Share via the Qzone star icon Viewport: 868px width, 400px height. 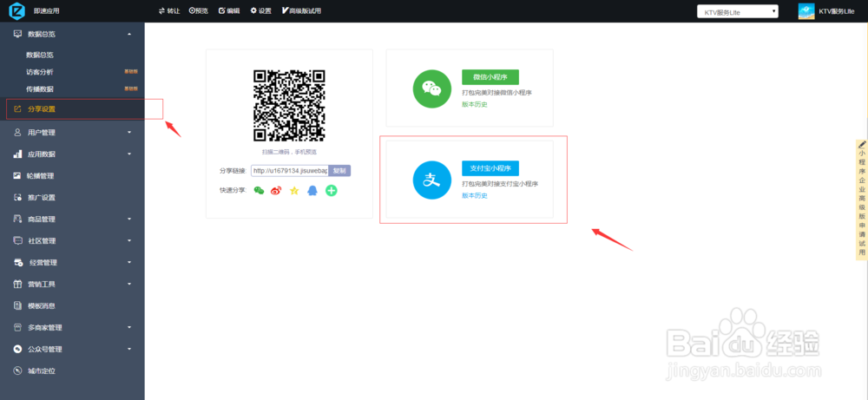pyautogui.click(x=294, y=190)
